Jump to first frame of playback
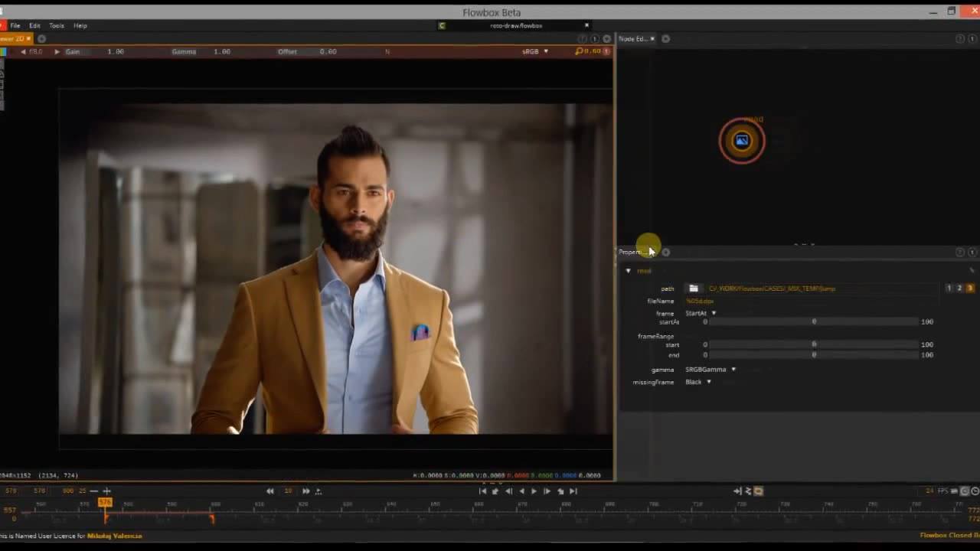 pos(482,491)
